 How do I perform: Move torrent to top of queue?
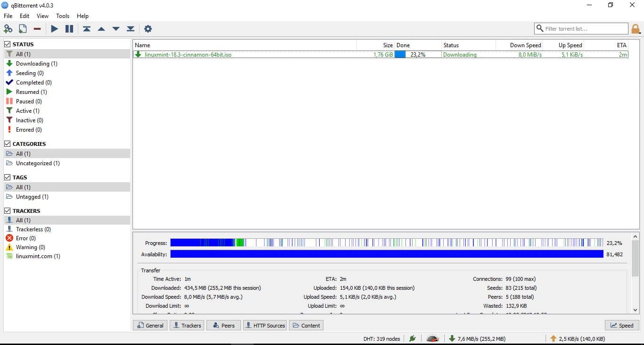click(x=87, y=29)
